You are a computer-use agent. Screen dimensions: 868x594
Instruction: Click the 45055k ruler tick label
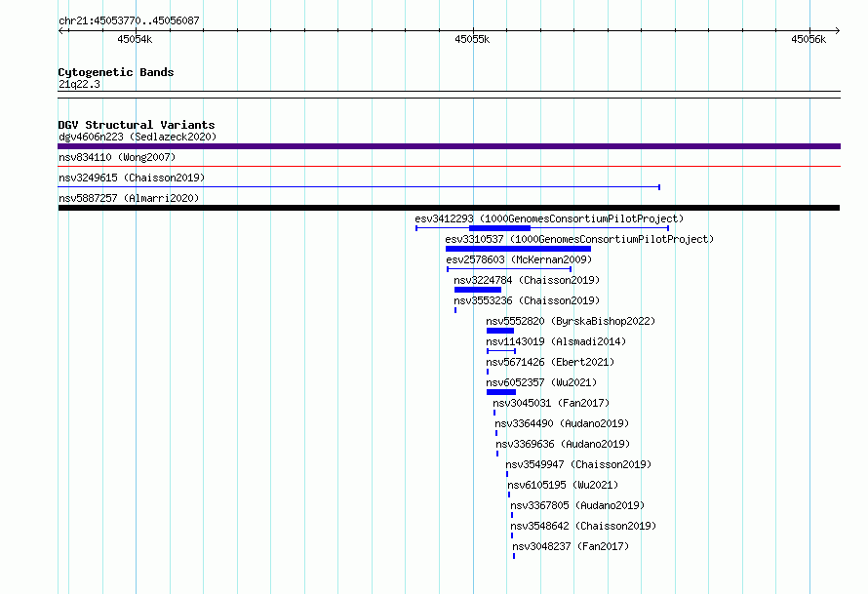[x=472, y=39]
